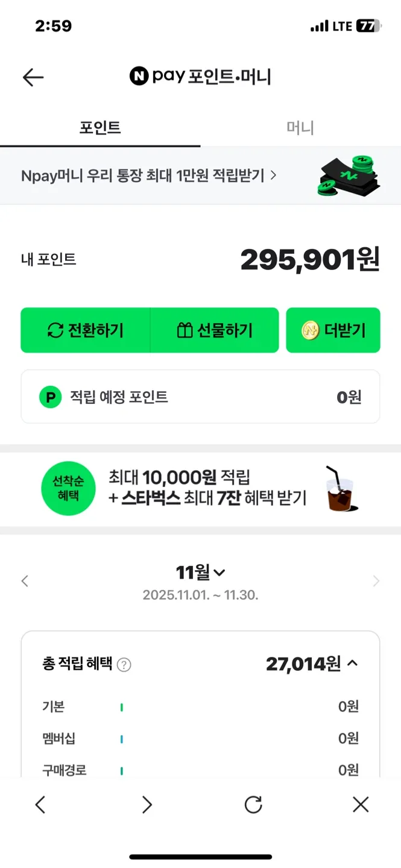The image size is (401, 868).
Task: Open the 11월 month dropdown
Action: pyautogui.click(x=200, y=572)
